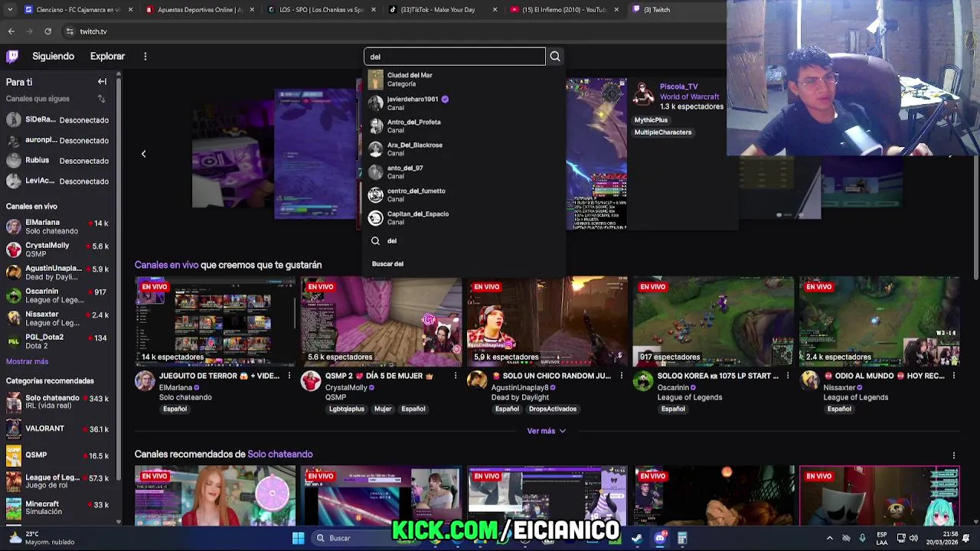The width and height of the screenshot is (980, 551).
Task: Click CrystalMolly avatar under stream card
Action: coord(311,380)
